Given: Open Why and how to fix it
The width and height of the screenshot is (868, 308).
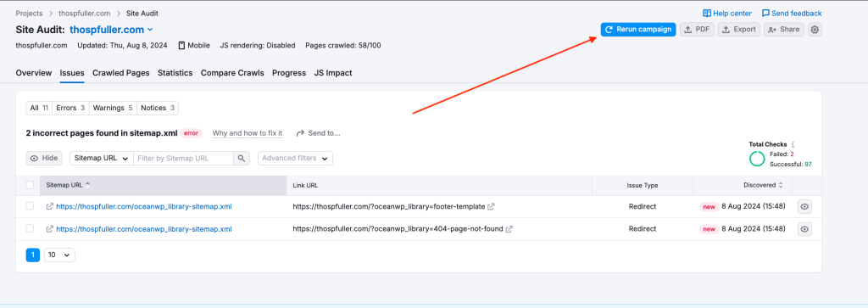Looking at the screenshot, I should pos(248,133).
